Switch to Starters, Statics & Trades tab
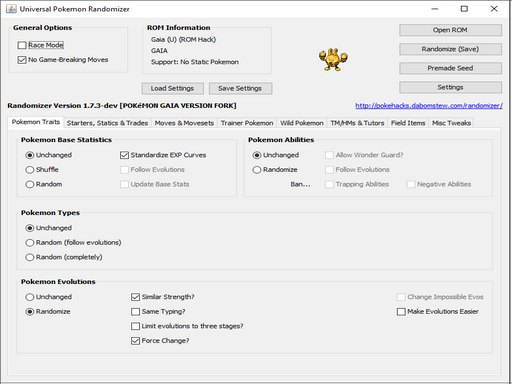Image resolution: width=512 pixels, height=384 pixels. (107, 123)
